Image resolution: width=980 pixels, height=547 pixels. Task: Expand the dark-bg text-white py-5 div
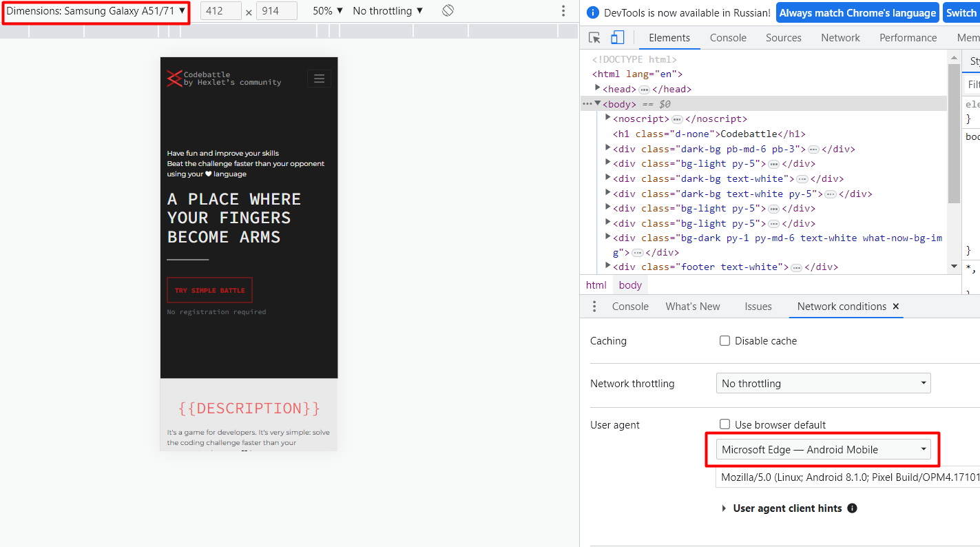[608, 193]
